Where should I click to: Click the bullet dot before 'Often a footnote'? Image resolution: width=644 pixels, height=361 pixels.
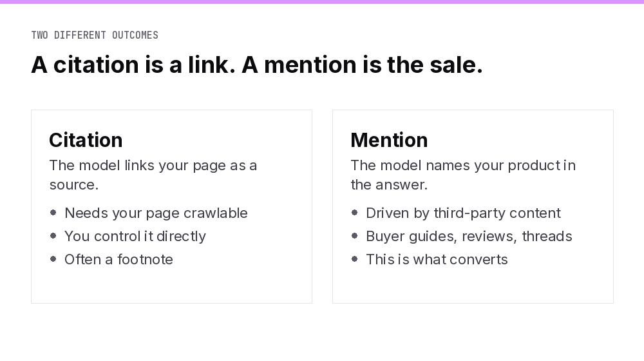pyautogui.click(x=53, y=259)
